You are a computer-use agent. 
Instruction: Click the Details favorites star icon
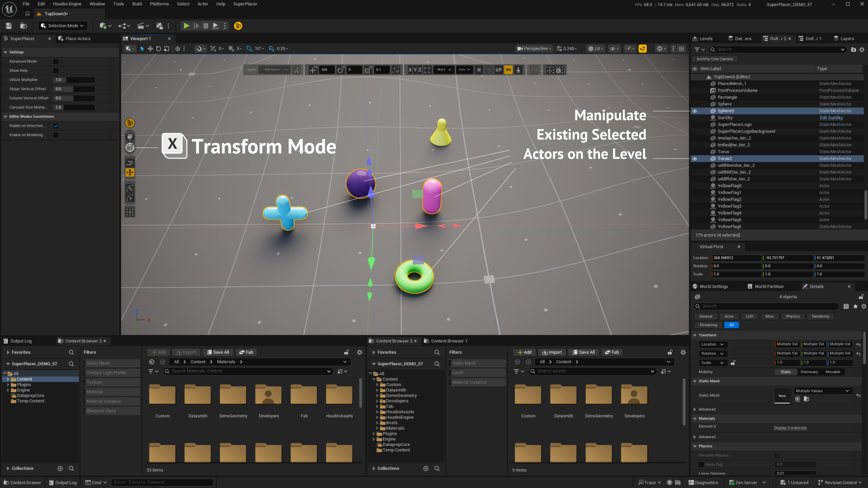click(855, 306)
